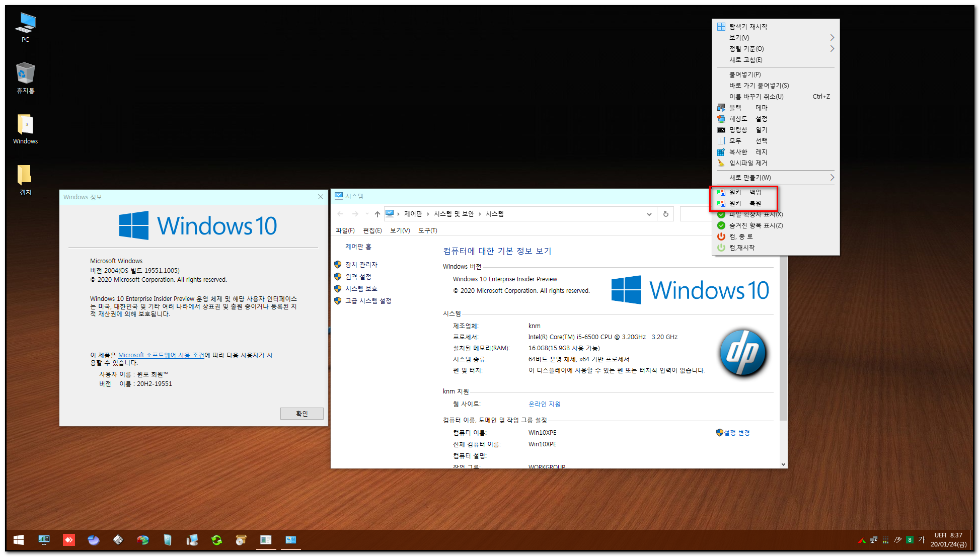Open the 캡처 folder on desktop
The image size is (980, 557).
[x=25, y=180]
